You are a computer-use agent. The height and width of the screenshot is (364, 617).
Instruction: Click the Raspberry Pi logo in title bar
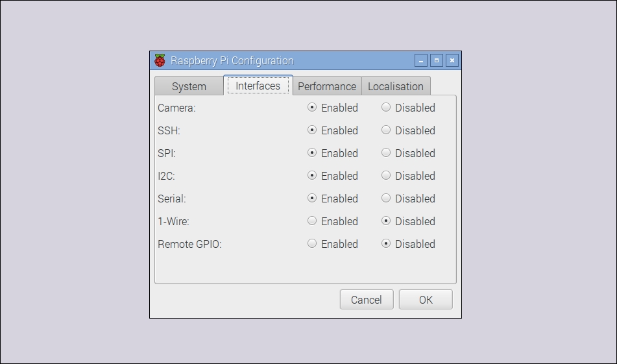[160, 60]
